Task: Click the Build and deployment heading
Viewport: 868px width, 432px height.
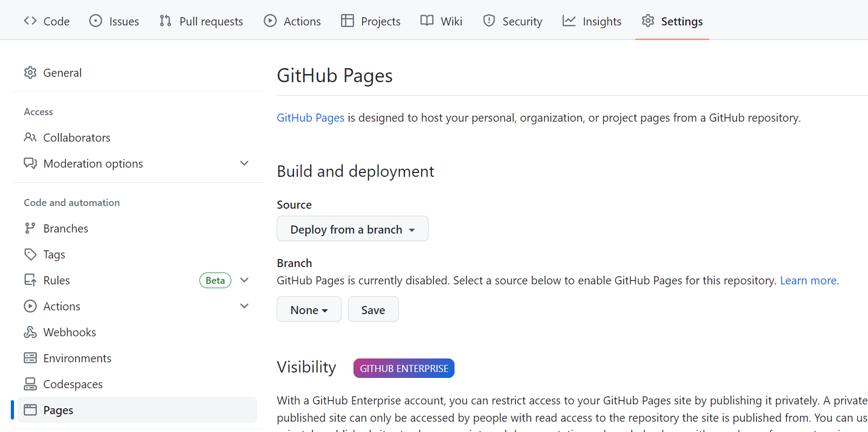Action: pos(355,171)
